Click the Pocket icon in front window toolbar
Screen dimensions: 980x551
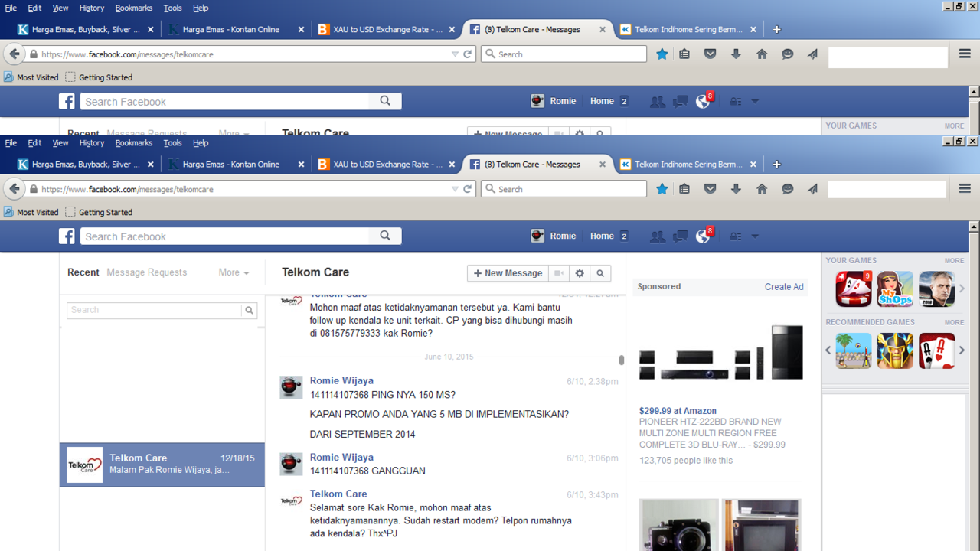(x=710, y=189)
